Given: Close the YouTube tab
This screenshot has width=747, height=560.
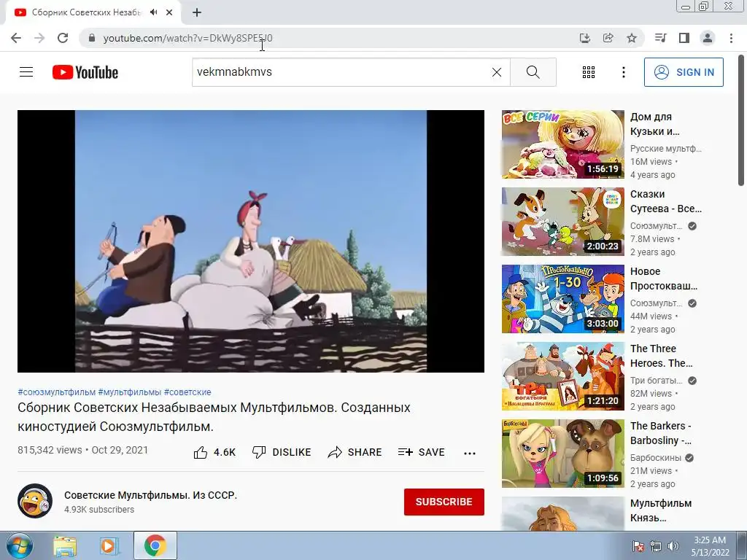Looking at the screenshot, I should (x=169, y=12).
